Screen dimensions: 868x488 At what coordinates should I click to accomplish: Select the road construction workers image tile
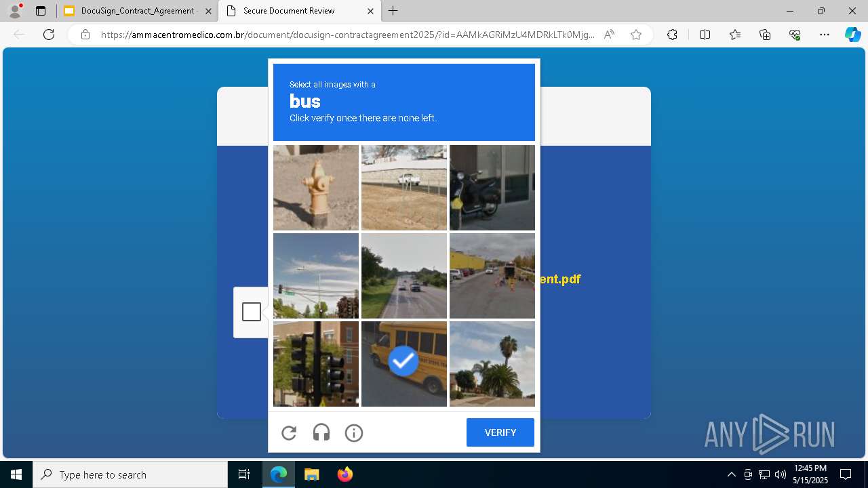click(492, 276)
